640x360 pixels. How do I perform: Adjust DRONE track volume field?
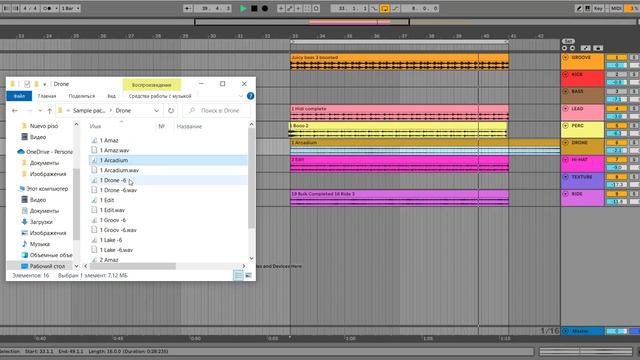tap(617, 151)
